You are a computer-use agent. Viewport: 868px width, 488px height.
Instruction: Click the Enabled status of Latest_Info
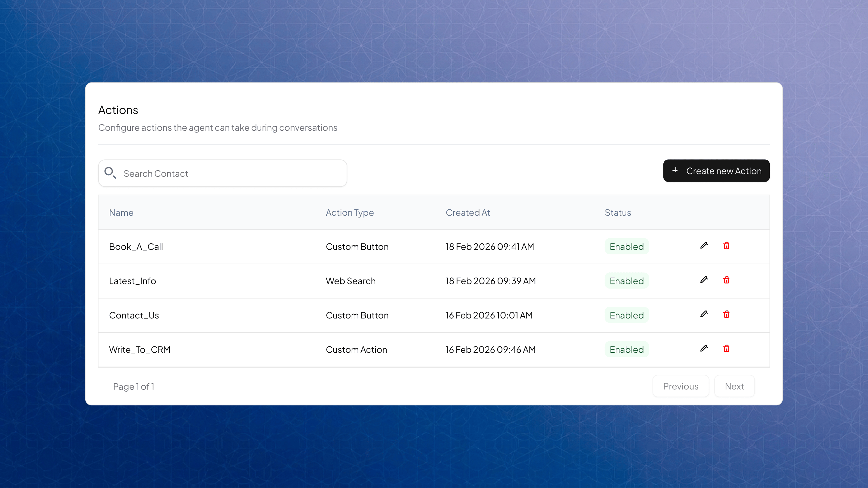pyautogui.click(x=627, y=281)
